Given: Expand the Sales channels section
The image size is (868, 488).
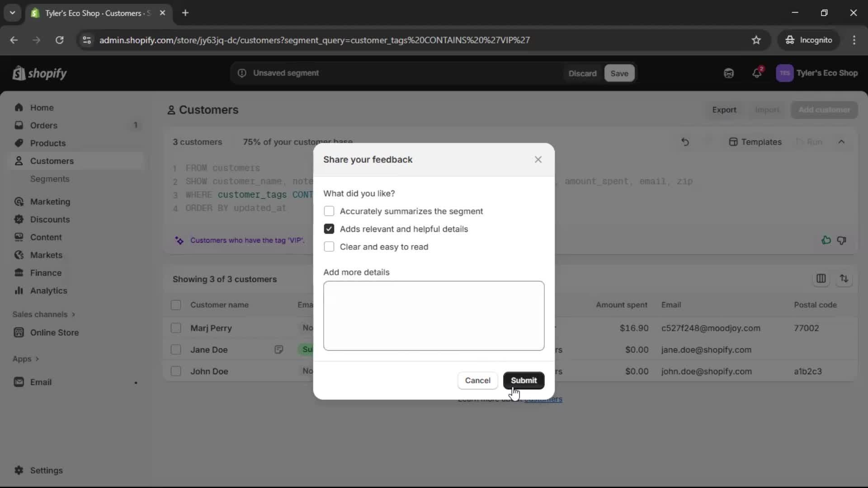Looking at the screenshot, I should pyautogui.click(x=43, y=314).
